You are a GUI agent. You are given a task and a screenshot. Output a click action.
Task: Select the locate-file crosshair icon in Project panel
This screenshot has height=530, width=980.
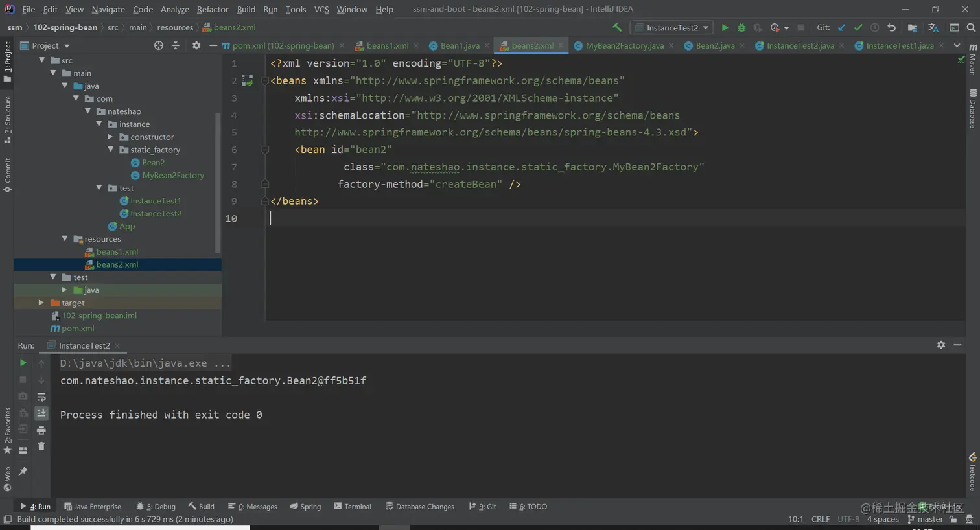click(159, 45)
